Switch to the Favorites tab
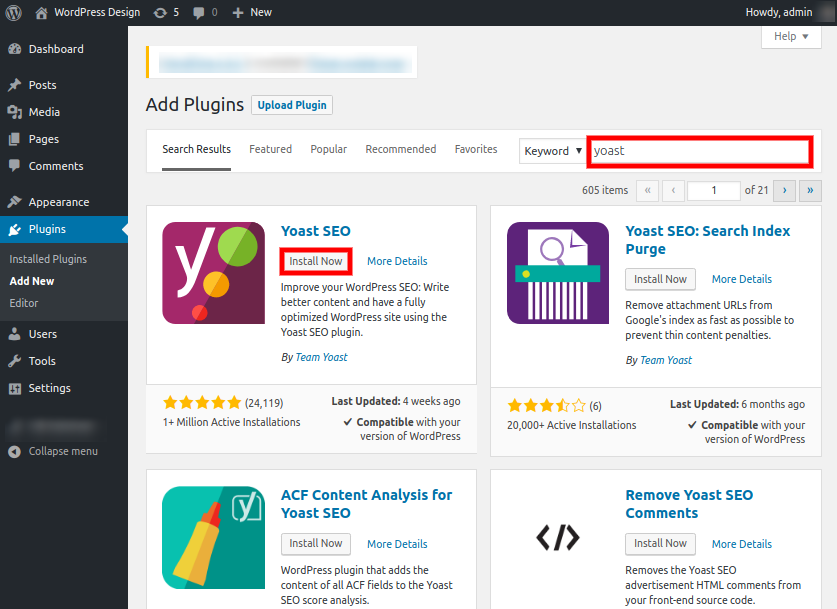 coord(476,149)
